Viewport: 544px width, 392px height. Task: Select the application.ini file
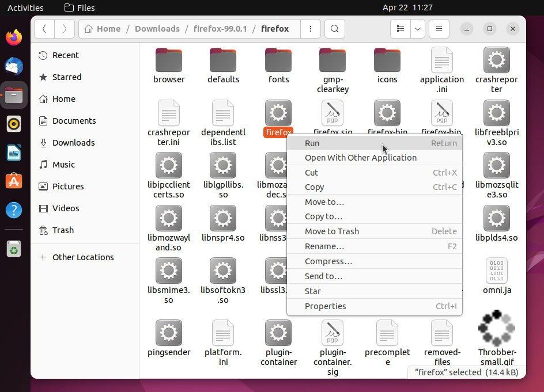click(441, 60)
